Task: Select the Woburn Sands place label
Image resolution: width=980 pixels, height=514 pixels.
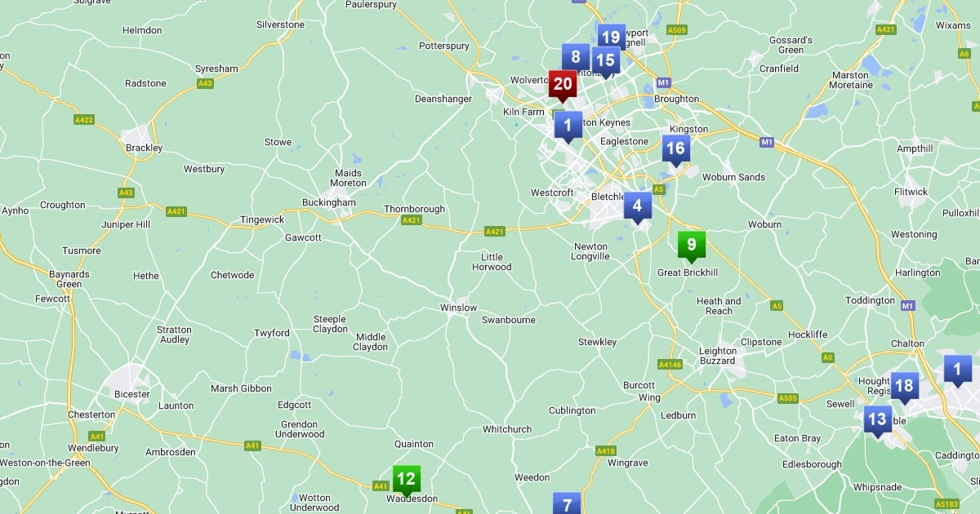Action: [734, 177]
